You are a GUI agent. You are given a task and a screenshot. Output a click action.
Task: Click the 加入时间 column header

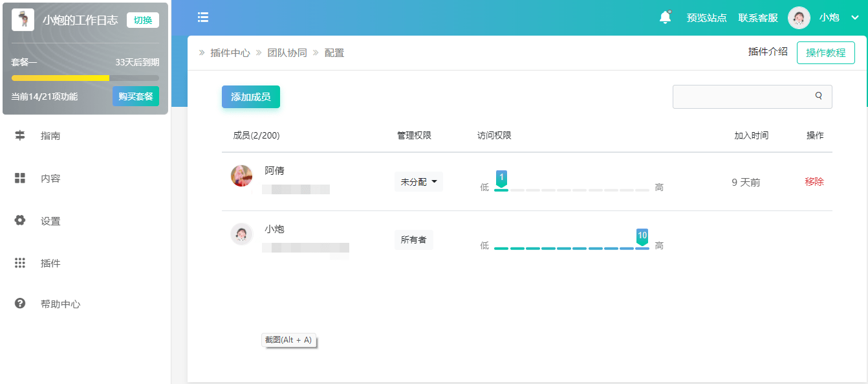coord(752,135)
